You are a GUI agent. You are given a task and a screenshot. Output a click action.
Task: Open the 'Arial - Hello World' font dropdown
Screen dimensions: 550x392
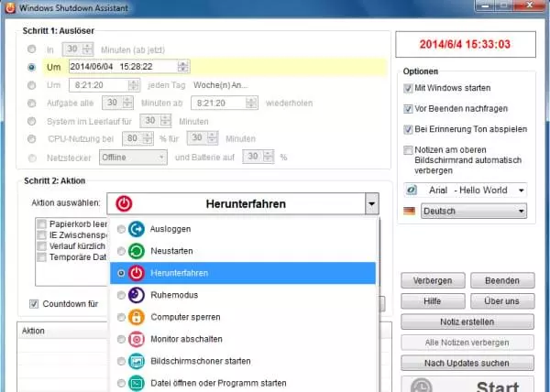[x=465, y=191]
